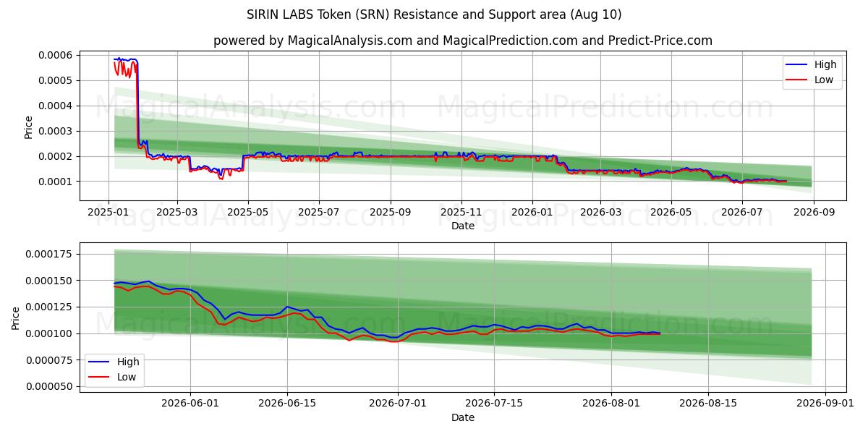Click the '0.0002' price tick label
This screenshot has height=434, width=868.
coord(58,156)
